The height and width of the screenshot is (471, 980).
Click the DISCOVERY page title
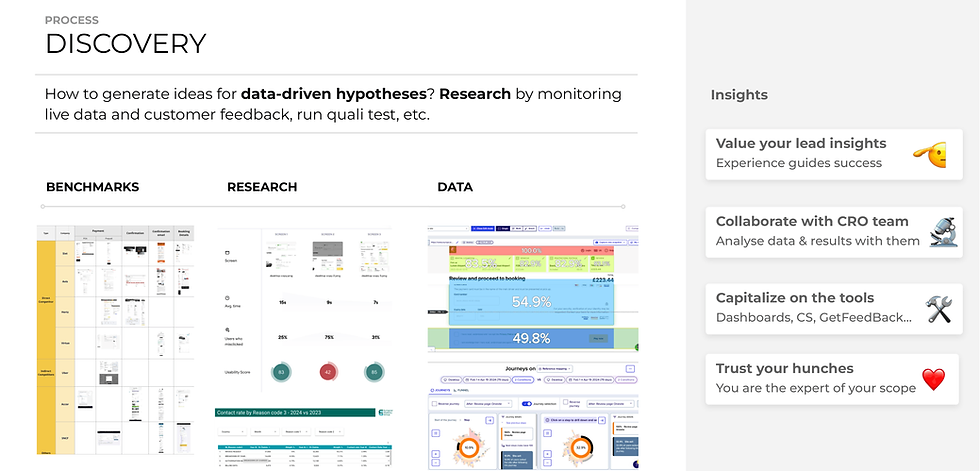point(126,44)
